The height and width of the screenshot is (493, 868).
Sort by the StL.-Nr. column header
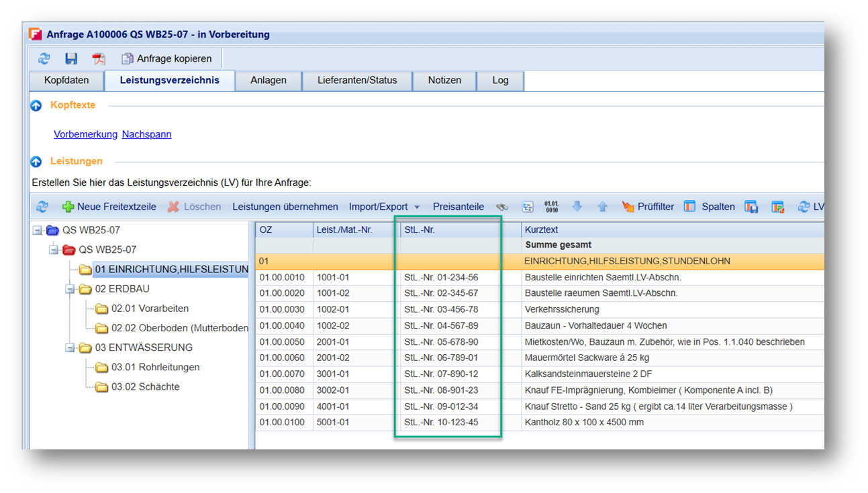coord(461,229)
